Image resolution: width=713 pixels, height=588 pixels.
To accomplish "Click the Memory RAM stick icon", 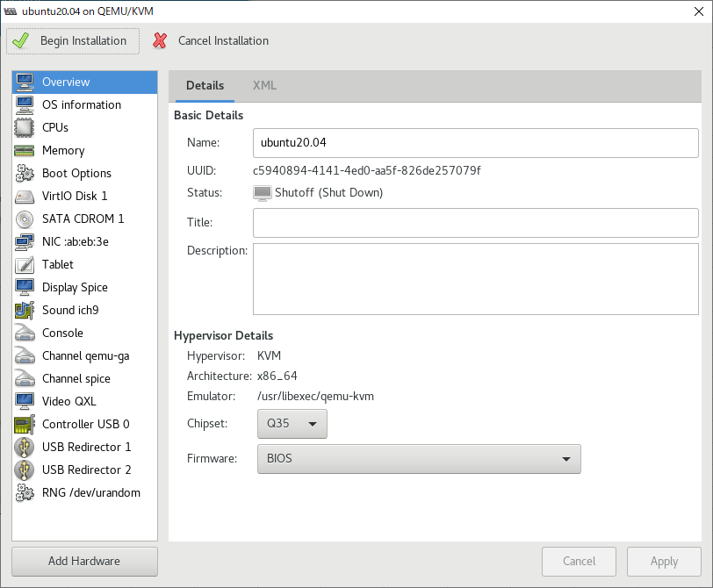I will (x=25, y=150).
